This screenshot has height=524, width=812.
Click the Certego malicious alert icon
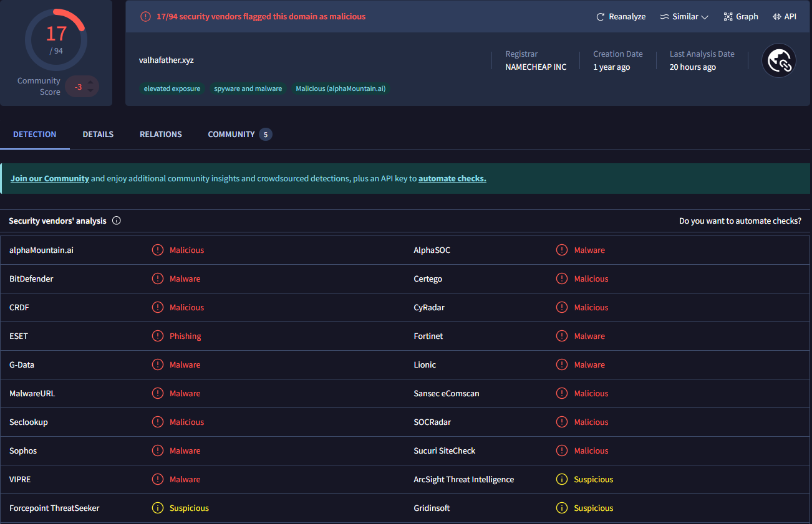[x=562, y=279]
